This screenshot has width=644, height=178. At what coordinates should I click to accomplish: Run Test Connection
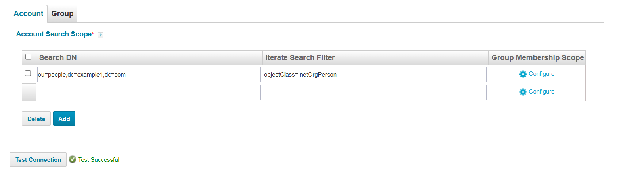(38, 160)
